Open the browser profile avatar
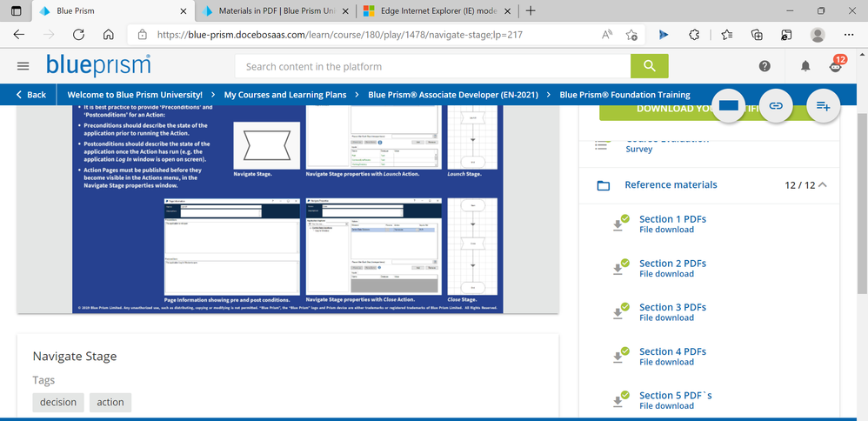 pos(818,35)
